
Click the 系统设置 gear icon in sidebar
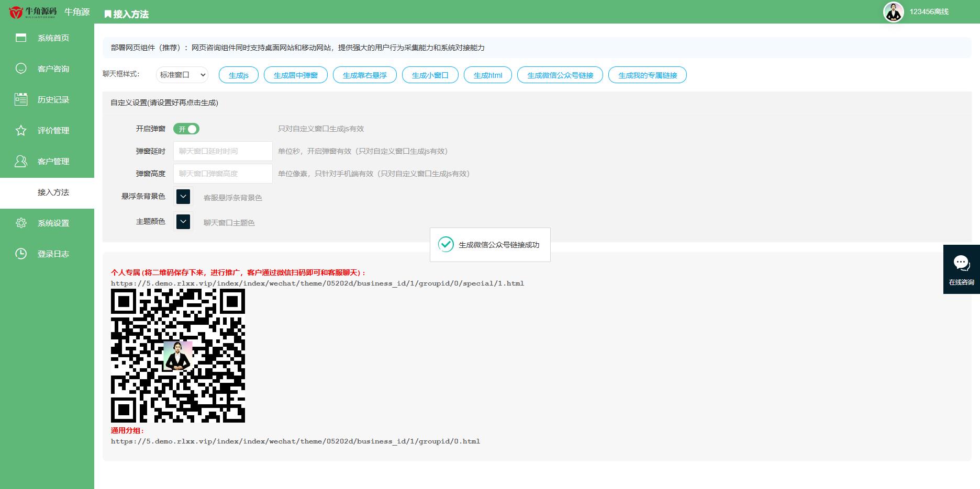[21, 223]
